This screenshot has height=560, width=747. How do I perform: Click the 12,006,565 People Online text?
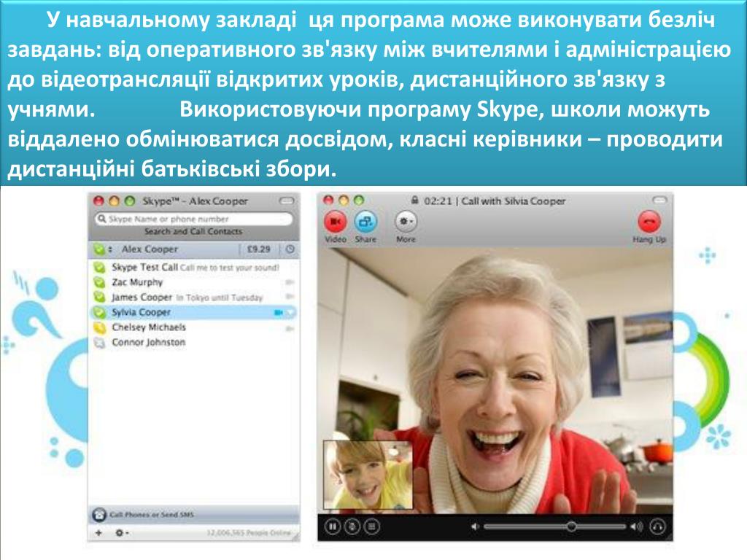(249, 533)
